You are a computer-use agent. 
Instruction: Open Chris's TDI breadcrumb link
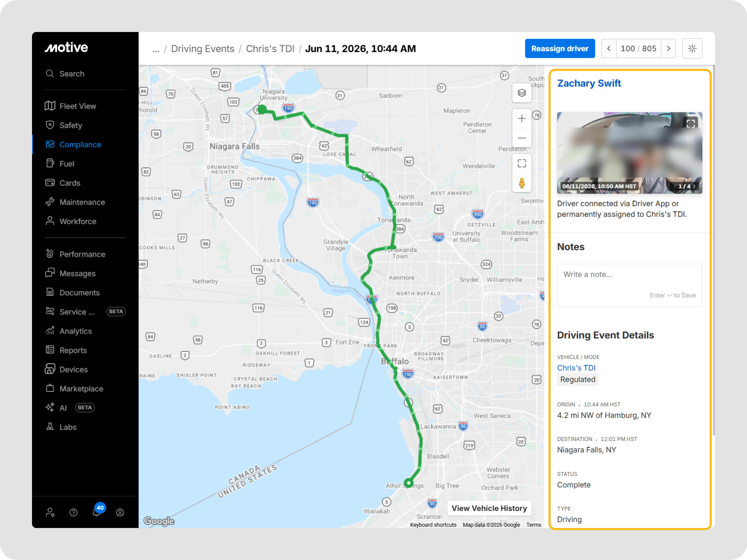tap(270, 49)
